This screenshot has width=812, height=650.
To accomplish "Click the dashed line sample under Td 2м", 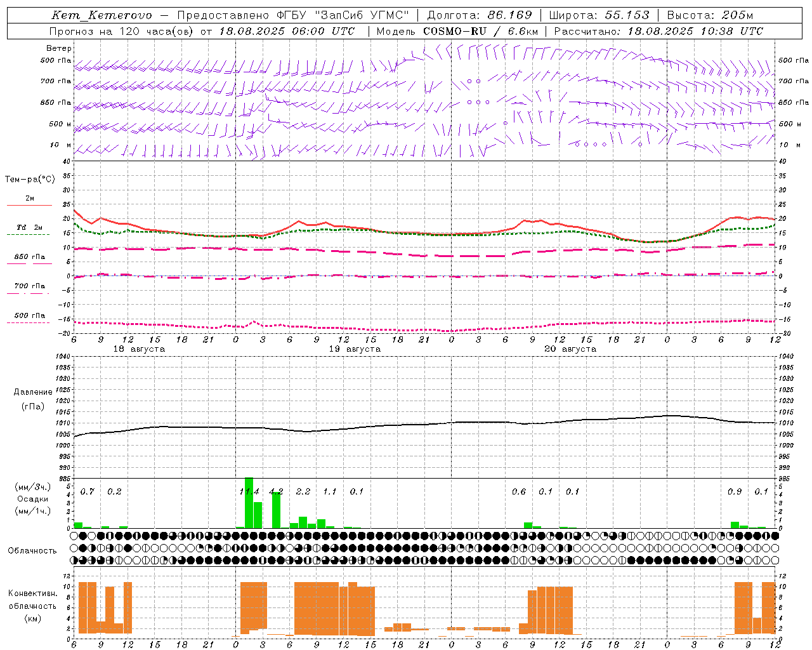I will 28,235.
